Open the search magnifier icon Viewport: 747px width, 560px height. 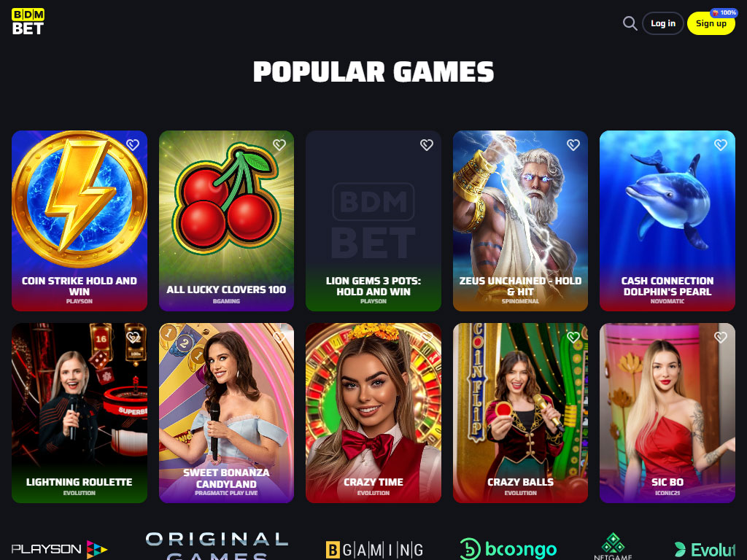[630, 23]
